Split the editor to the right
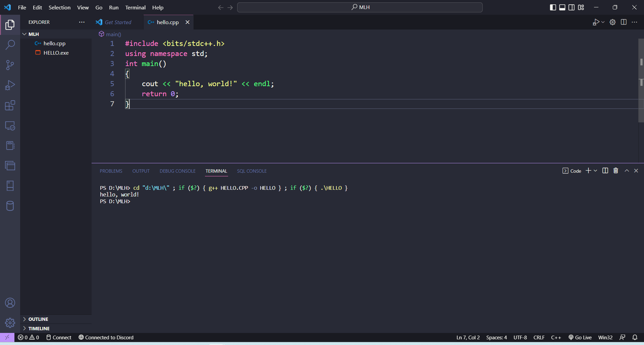 pos(624,22)
